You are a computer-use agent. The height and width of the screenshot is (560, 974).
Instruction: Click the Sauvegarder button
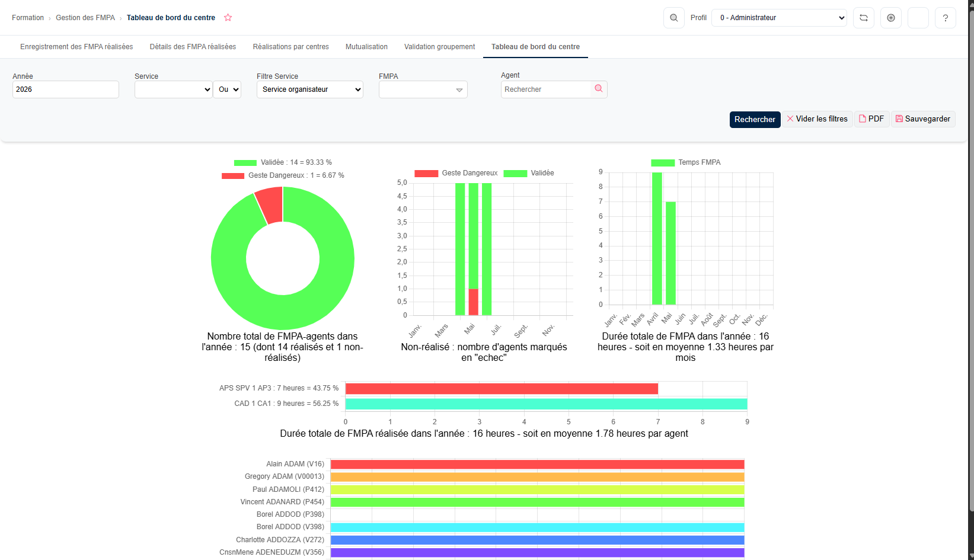(923, 119)
